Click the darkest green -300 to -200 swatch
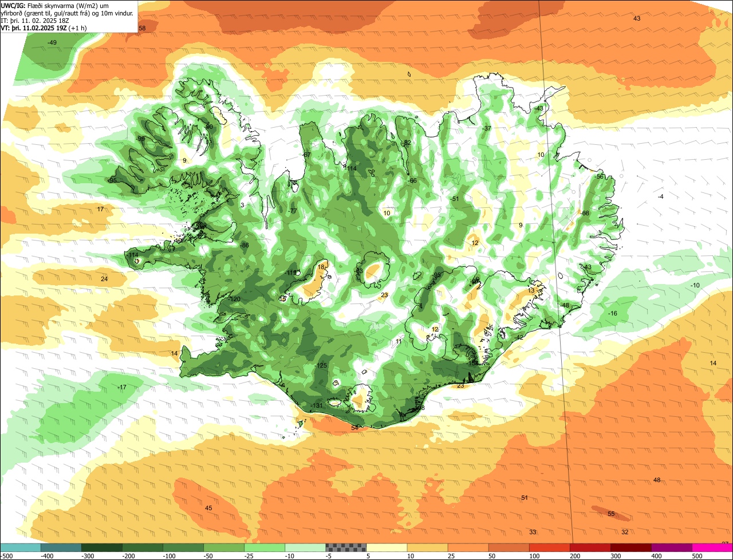 click(x=102, y=547)
